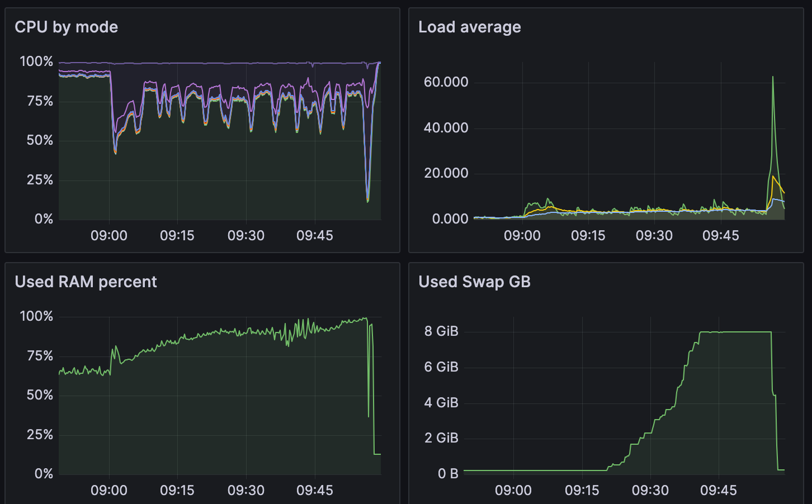Click the tall green Load average spike peak

(x=773, y=78)
